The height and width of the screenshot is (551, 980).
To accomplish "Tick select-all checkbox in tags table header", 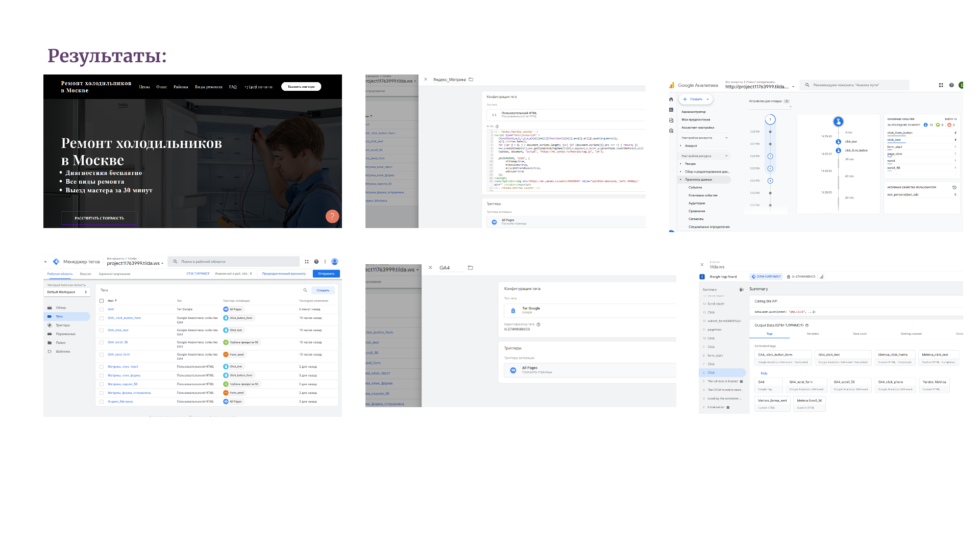I will (x=102, y=301).
